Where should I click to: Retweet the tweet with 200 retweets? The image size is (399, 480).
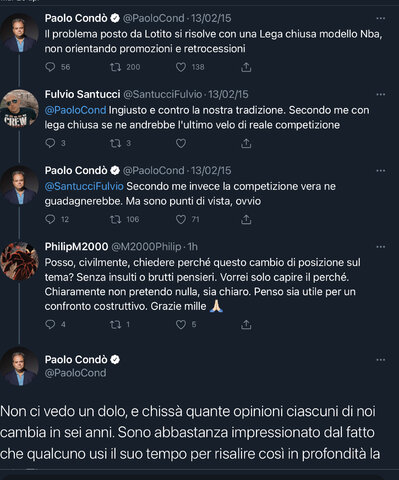click(x=115, y=67)
